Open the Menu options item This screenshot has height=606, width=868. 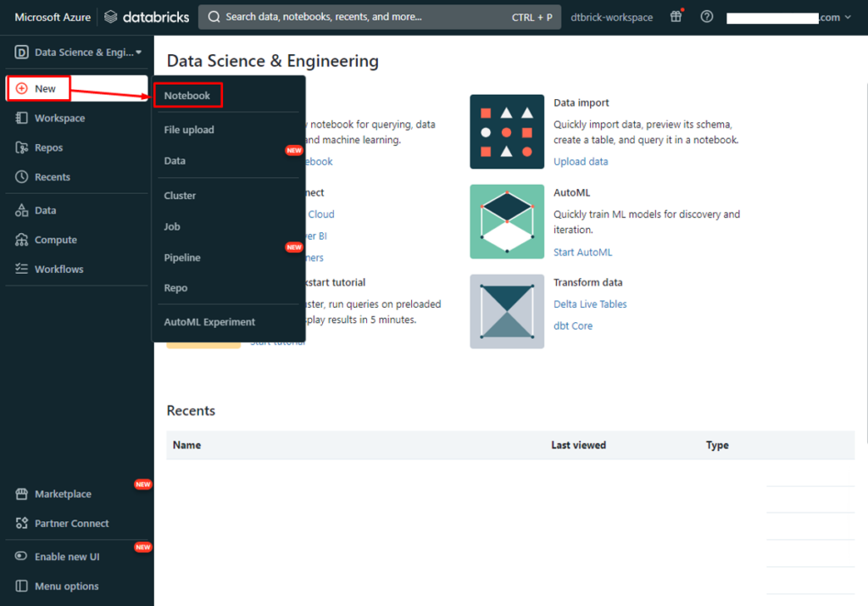click(66, 587)
